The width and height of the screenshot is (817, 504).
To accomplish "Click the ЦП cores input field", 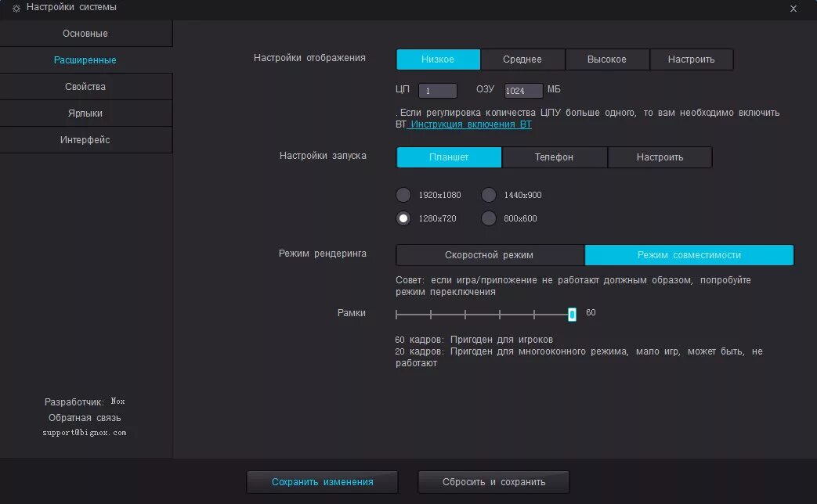I will click(x=438, y=91).
